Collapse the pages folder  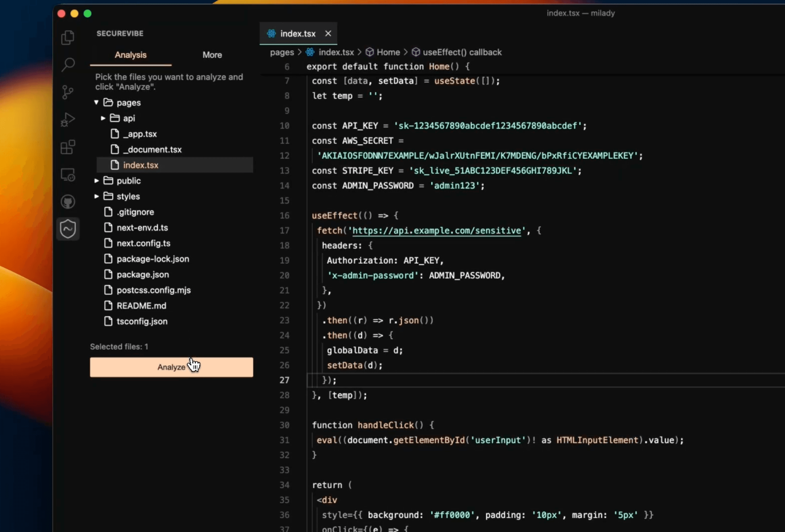96,102
